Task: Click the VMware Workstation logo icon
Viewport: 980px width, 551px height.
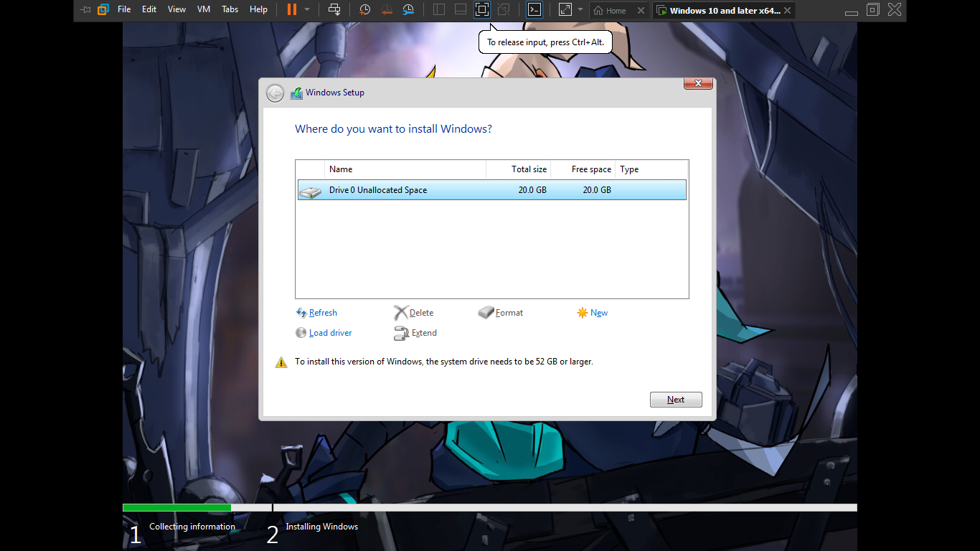Action: pos(103,10)
